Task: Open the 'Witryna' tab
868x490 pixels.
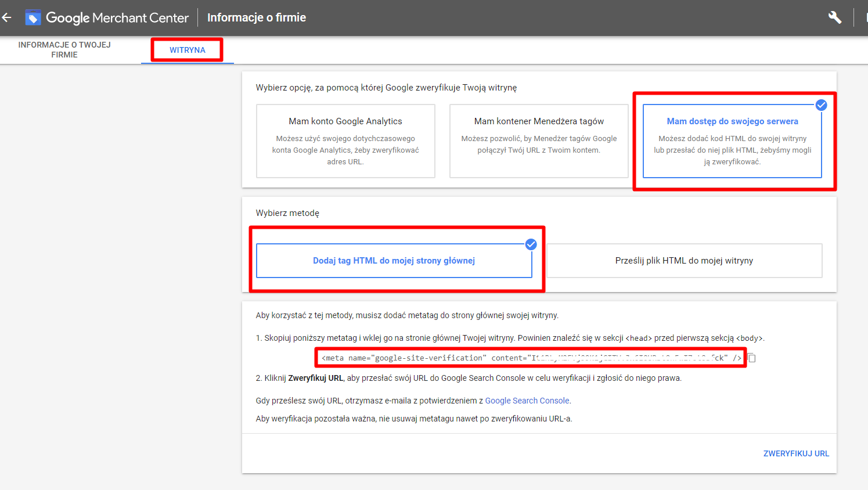Action: [x=187, y=50]
